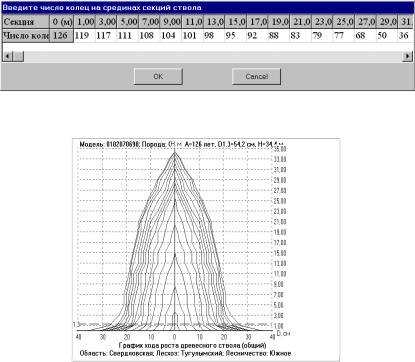Click the column header 29,0
415x362 pixels.
click(387, 22)
